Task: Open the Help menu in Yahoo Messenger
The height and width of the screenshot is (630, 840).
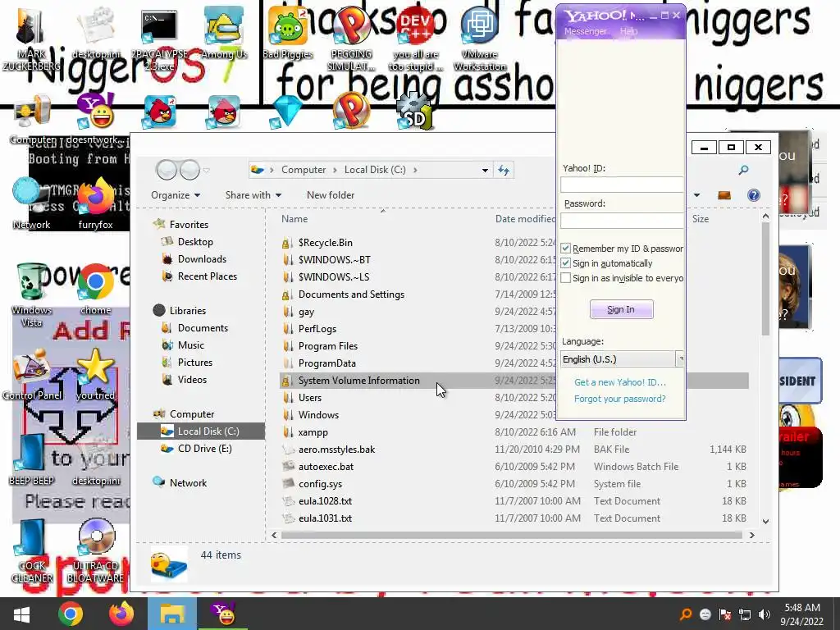Action: [628, 31]
